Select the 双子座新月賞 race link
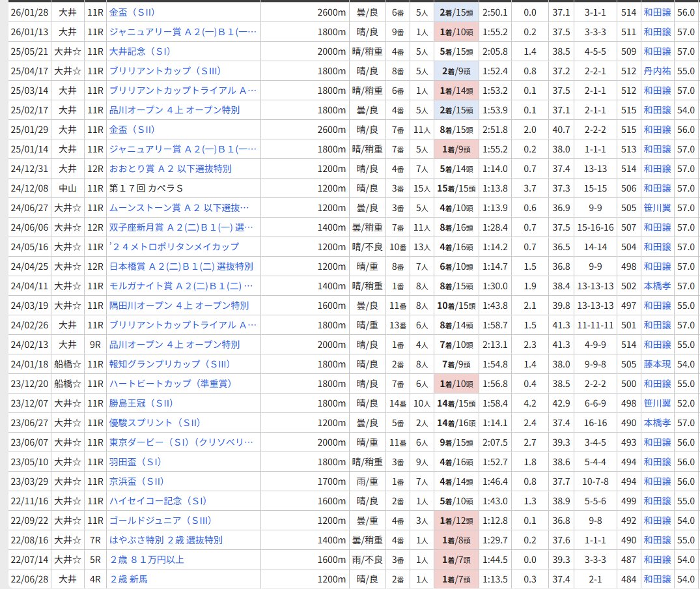 coord(181,227)
